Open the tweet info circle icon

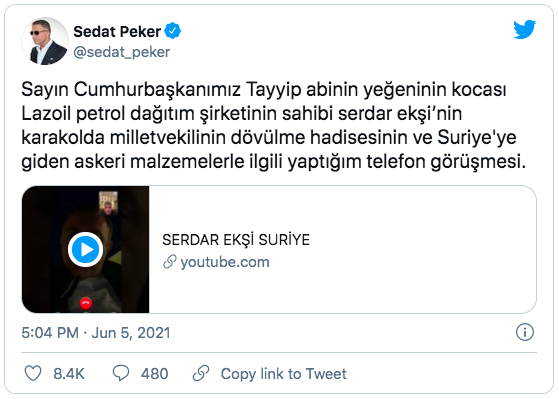(x=525, y=332)
